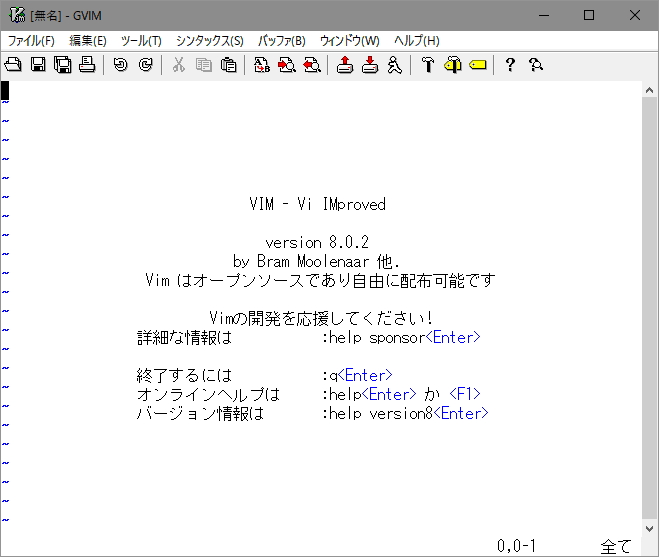The image size is (659, 557).
Task: Click the vertical scrollbar track
Action: click(649, 309)
